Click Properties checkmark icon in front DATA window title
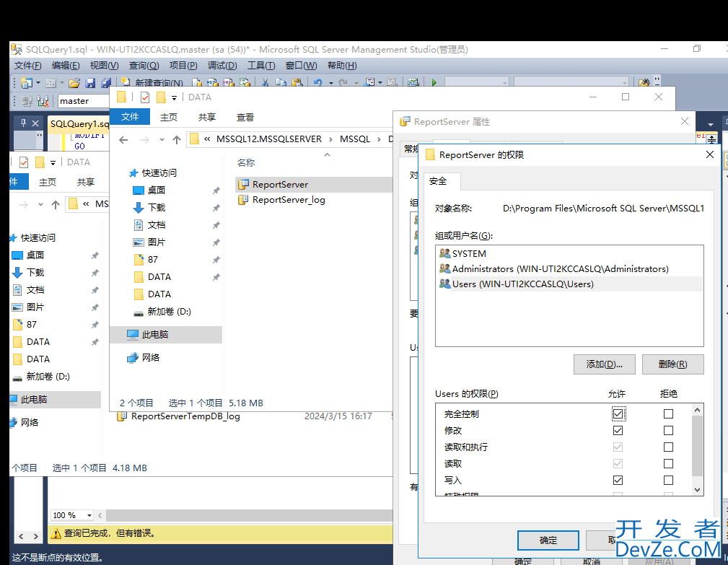This screenshot has height=565, width=728. tap(145, 97)
